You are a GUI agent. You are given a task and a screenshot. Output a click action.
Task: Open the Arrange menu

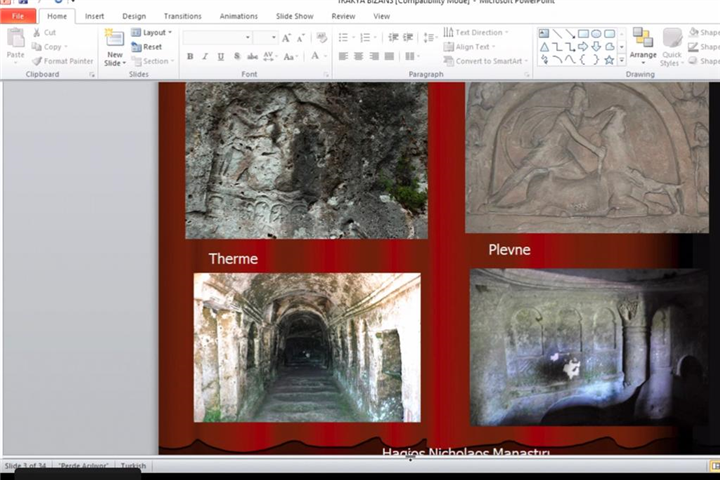[x=643, y=44]
